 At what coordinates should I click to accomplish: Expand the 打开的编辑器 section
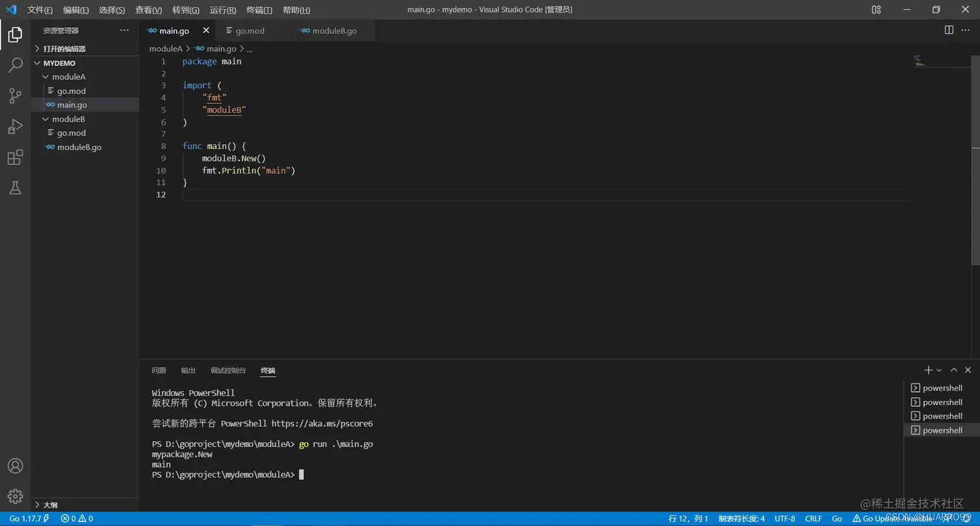pyautogui.click(x=85, y=49)
